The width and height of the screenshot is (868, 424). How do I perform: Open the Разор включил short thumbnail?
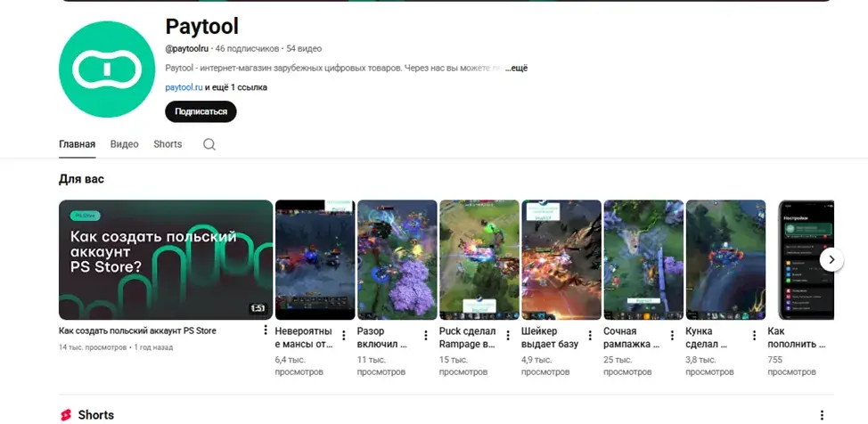tap(397, 259)
